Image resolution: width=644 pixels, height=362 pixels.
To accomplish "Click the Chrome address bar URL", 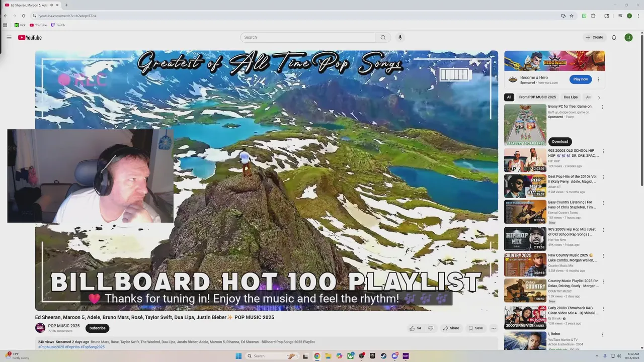I will [68, 16].
